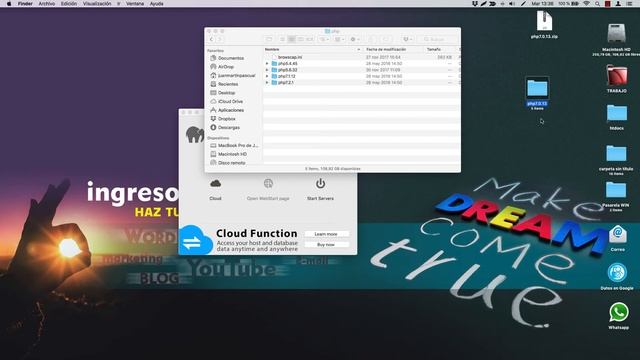The width and height of the screenshot is (640, 360).
Task: Sort by the Tamaño column header
Action: [x=440, y=49]
